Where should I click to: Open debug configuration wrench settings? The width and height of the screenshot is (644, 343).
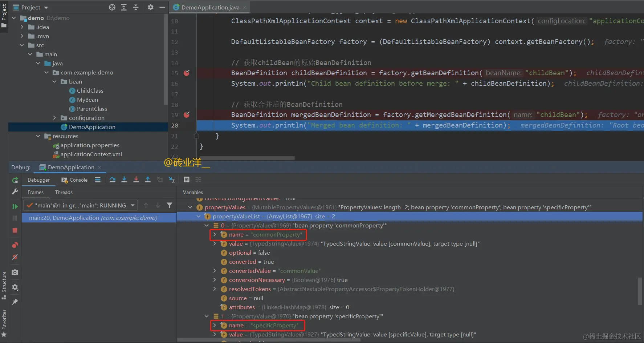15,191
